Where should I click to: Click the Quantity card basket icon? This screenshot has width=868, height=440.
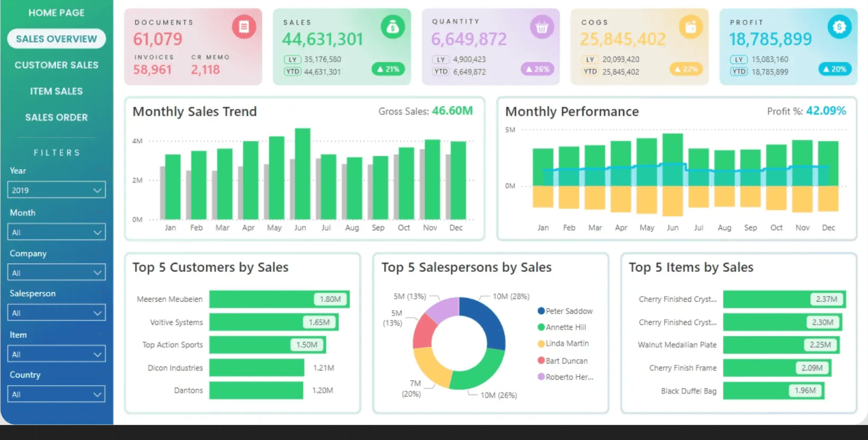click(x=542, y=27)
